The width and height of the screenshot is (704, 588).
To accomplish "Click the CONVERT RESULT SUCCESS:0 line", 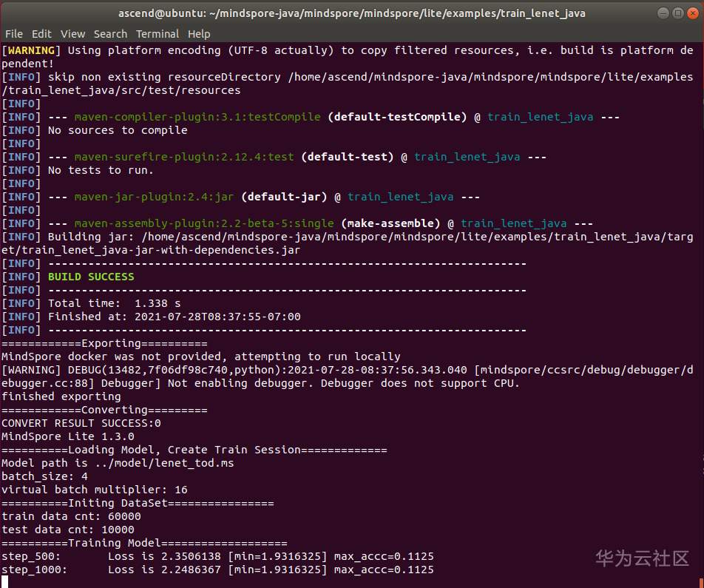I will click(81, 423).
